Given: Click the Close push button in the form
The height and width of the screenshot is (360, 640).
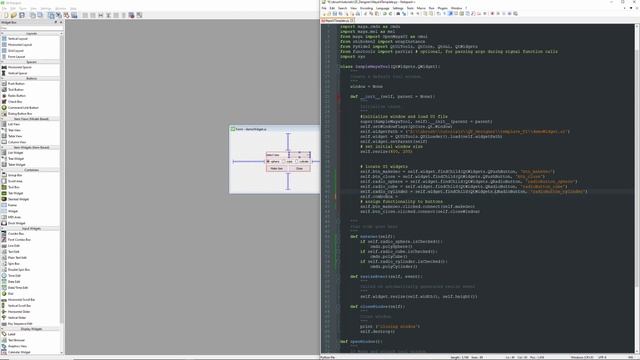Looking at the screenshot, I should coord(299,169).
